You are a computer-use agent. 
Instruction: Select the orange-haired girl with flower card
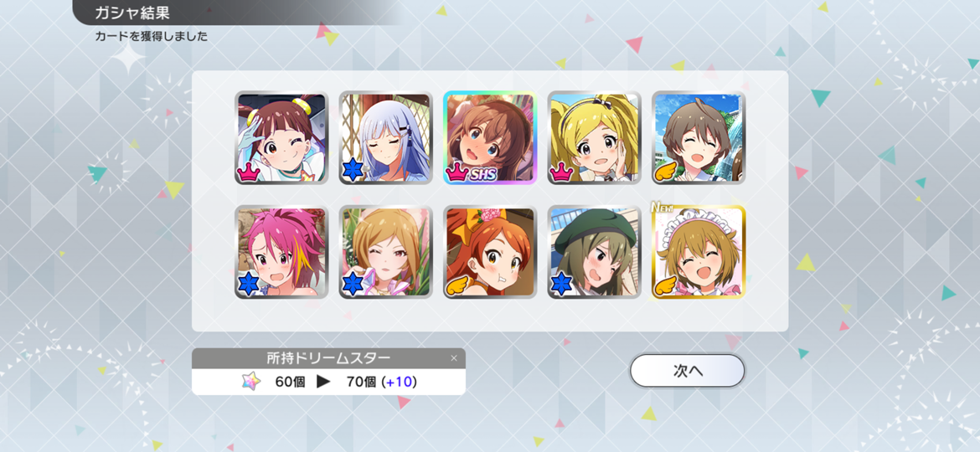coord(490,252)
